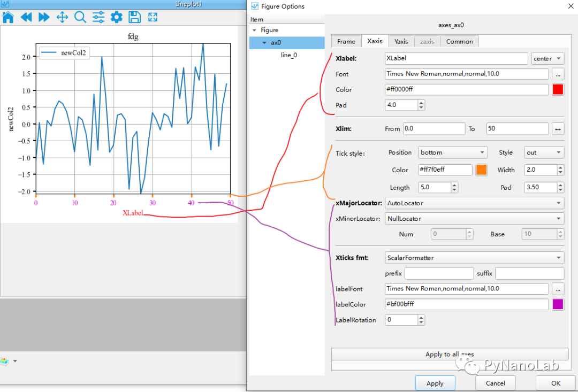Screen dimensions: 578x392
Task: Go forward to next view arrow
Action: tap(44, 17)
